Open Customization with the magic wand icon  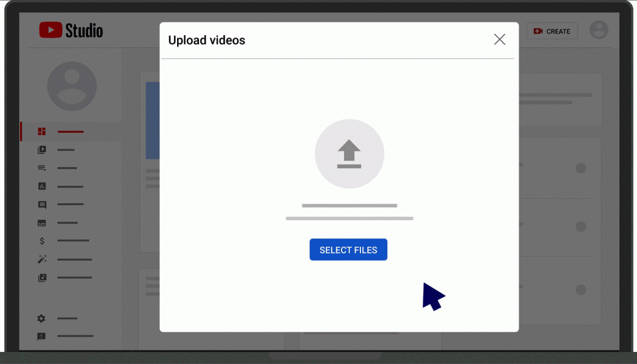[x=41, y=259]
